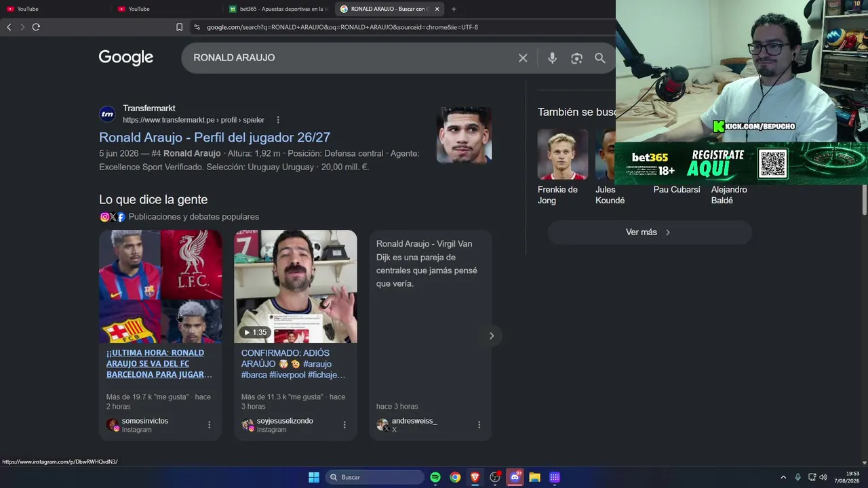Open network display settings in system tray
The image size is (868, 488).
click(x=812, y=477)
